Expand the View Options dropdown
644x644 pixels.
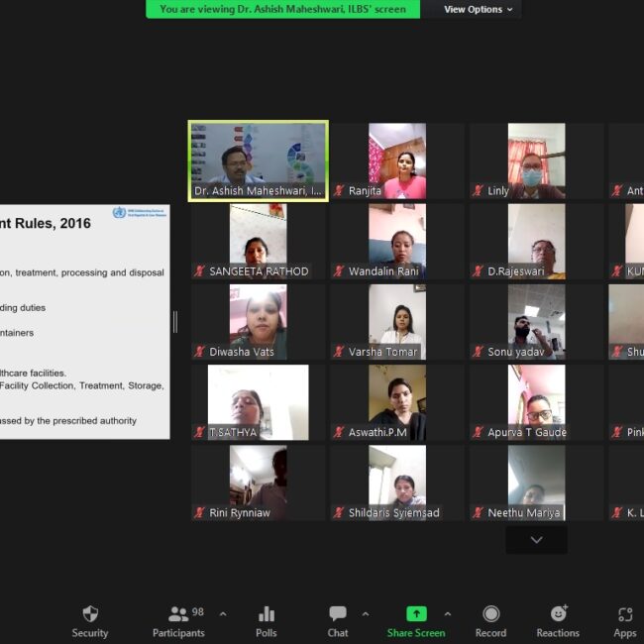pos(479,9)
